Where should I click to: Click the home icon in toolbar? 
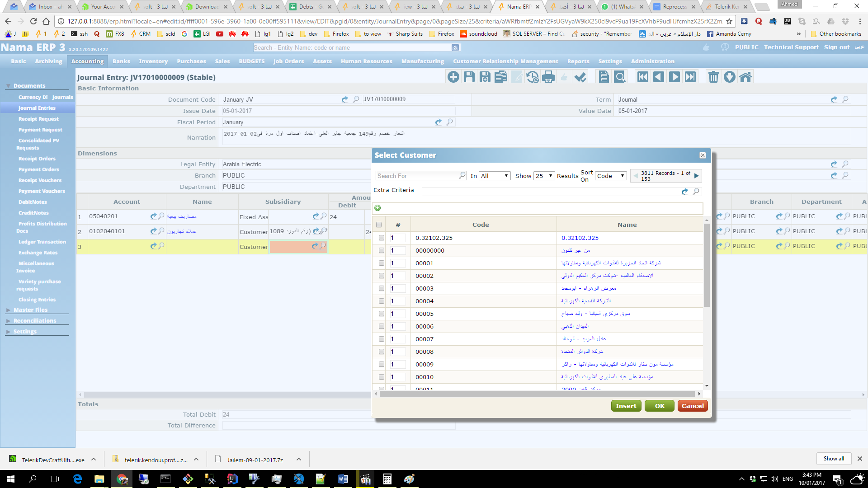(745, 77)
